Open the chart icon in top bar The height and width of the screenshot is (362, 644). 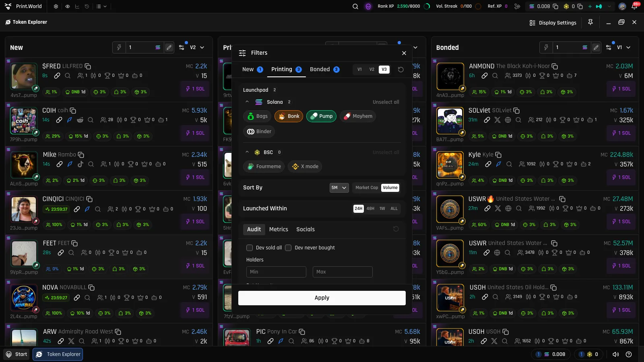[x=77, y=6]
